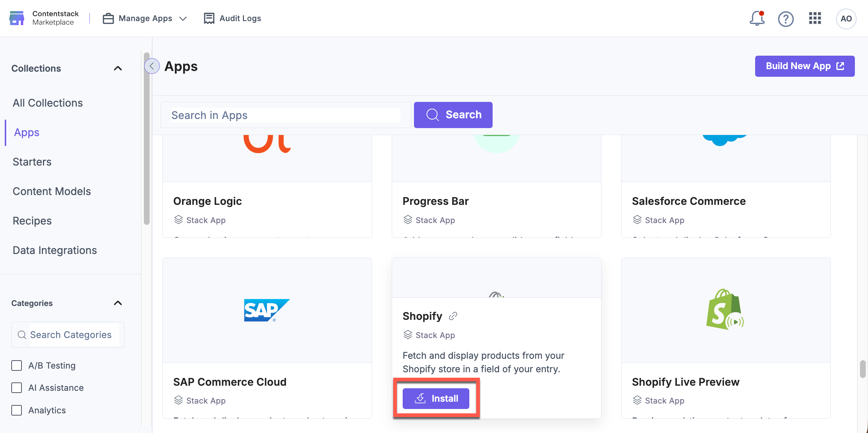
Task: Open the help question mark icon
Action: tap(786, 19)
